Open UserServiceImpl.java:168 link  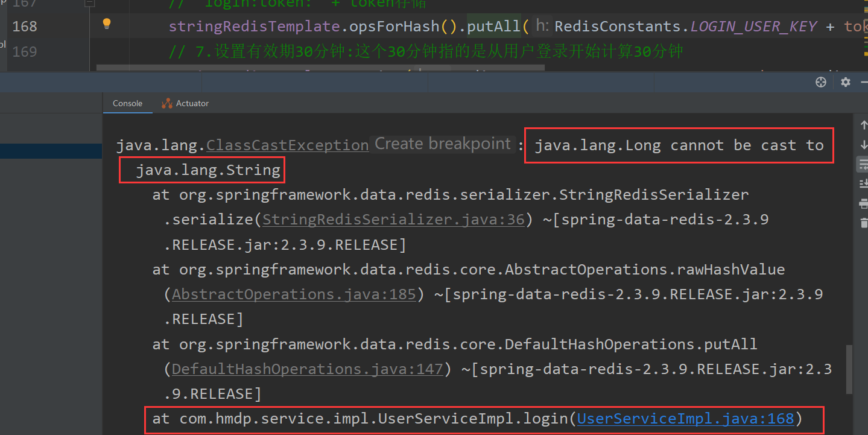[x=685, y=419]
